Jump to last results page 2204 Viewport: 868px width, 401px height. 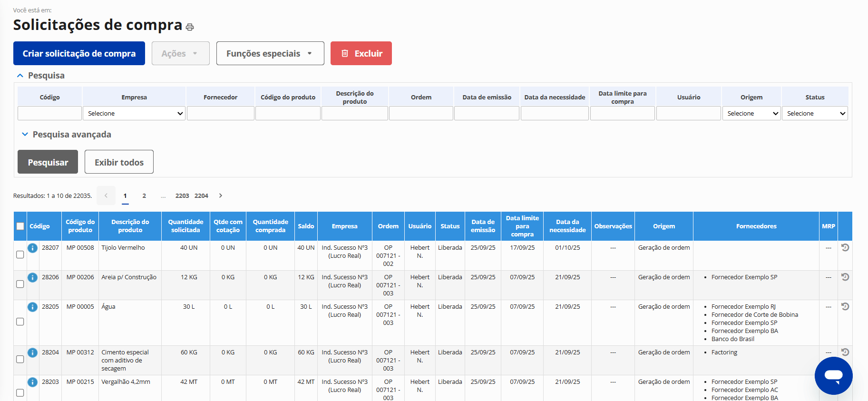tap(201, 196)
